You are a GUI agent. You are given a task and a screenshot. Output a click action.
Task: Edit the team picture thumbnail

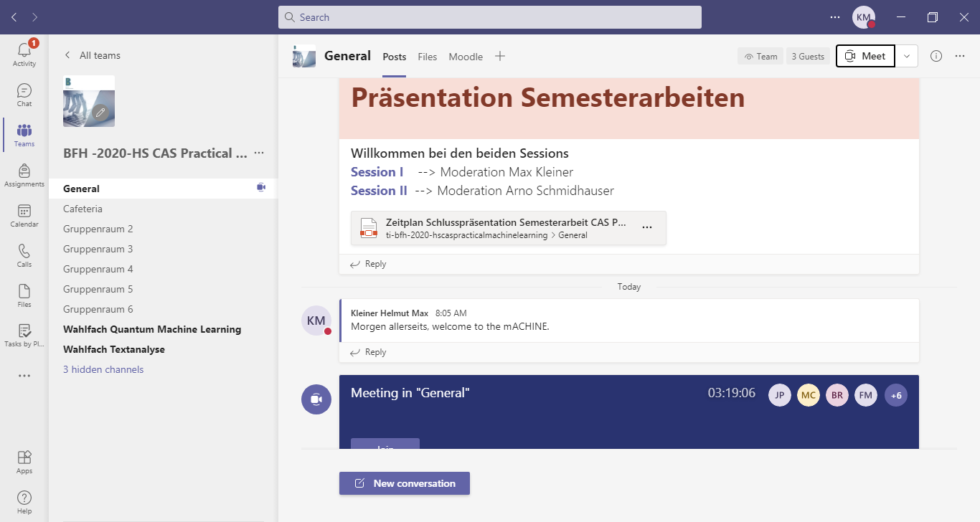(x=101, y=113)
